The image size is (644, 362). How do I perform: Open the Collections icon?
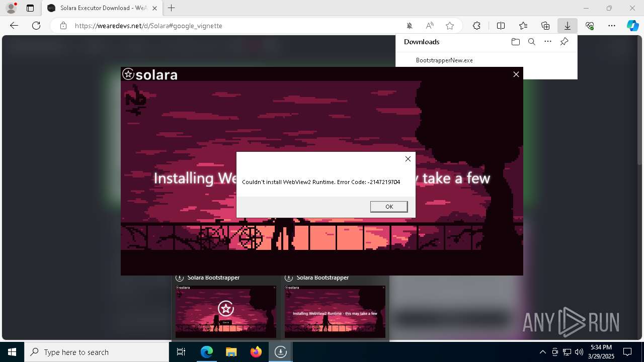tap(545, 26)
